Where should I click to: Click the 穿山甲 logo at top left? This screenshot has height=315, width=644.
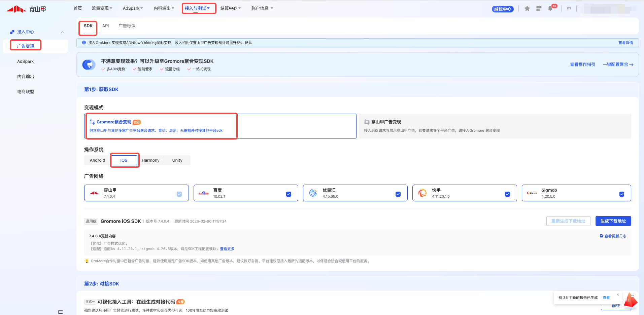pos(26,9)
